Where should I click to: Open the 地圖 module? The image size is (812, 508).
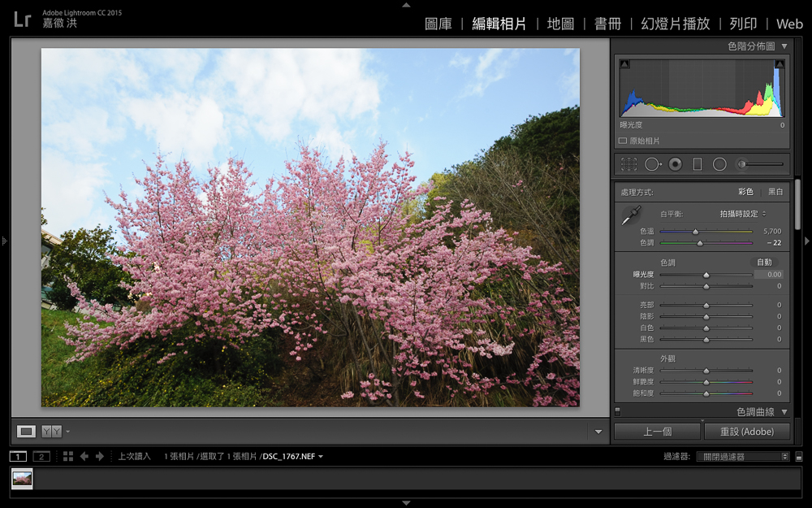point(560,24)
